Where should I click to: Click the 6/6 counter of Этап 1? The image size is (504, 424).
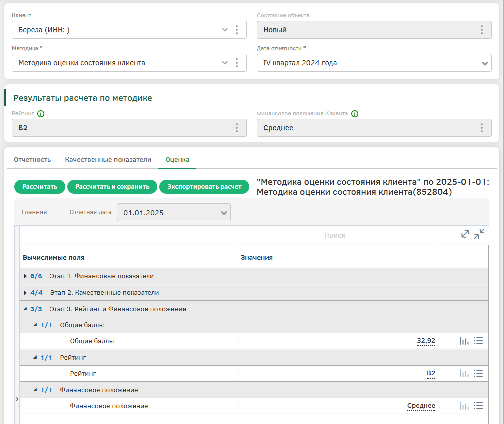click(36, 276)
